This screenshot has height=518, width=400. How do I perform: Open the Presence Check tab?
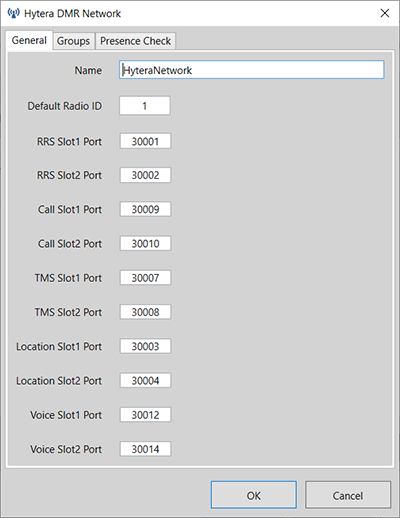click(x=135, y=41)
